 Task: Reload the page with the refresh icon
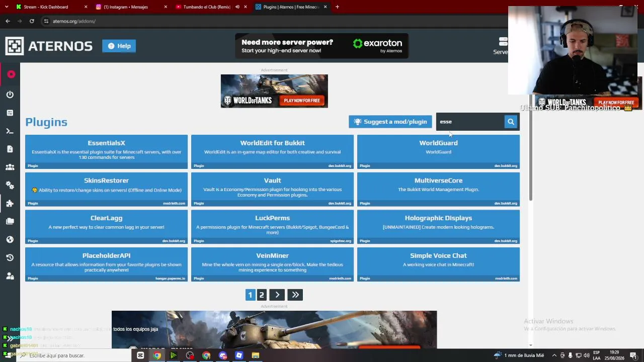tap(32, 21)
